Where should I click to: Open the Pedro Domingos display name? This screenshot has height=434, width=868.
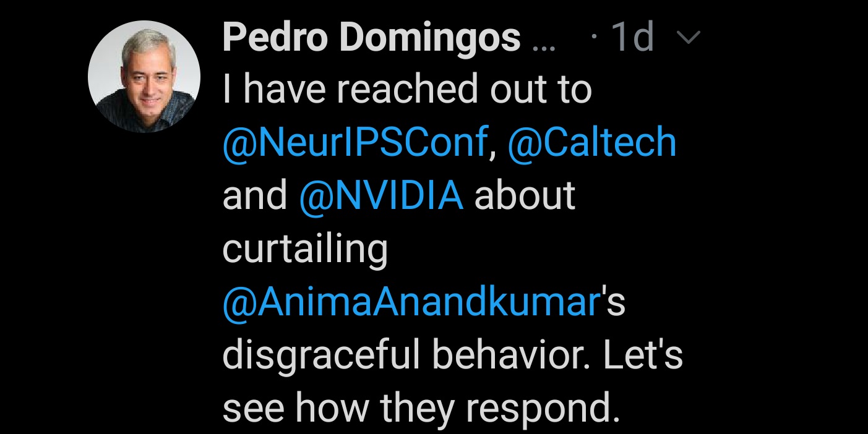tap(372, 38)
